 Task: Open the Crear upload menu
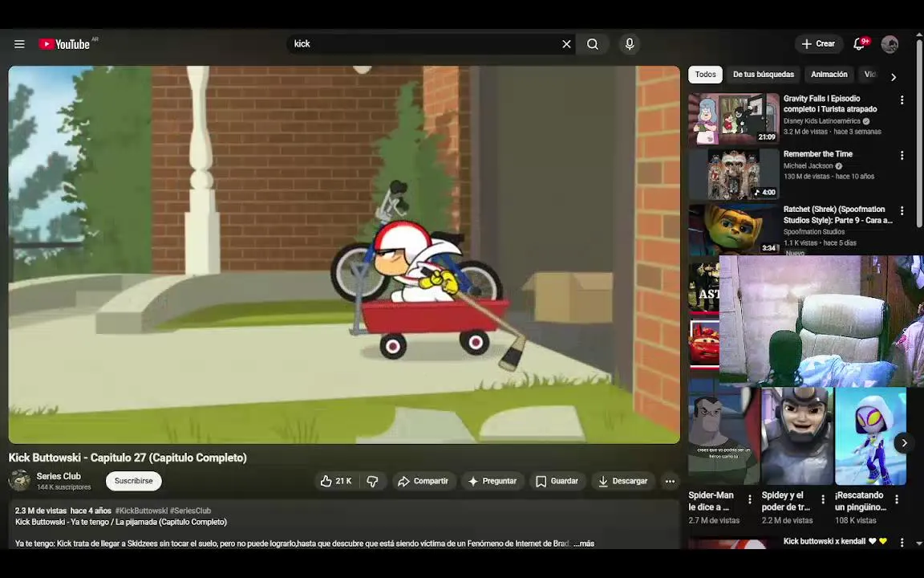click(818, 44)
